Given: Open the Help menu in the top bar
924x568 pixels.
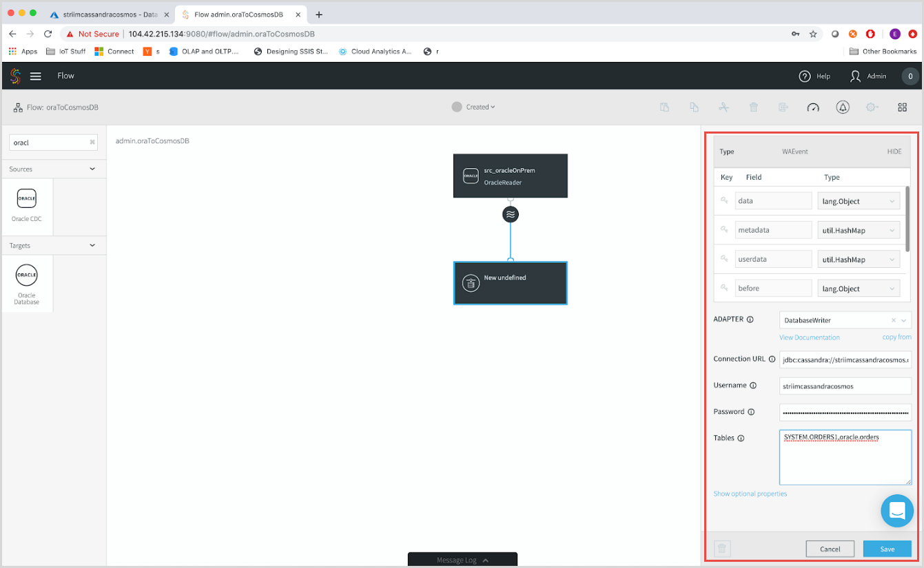Looking at the screenshot, I should (814, 76).
